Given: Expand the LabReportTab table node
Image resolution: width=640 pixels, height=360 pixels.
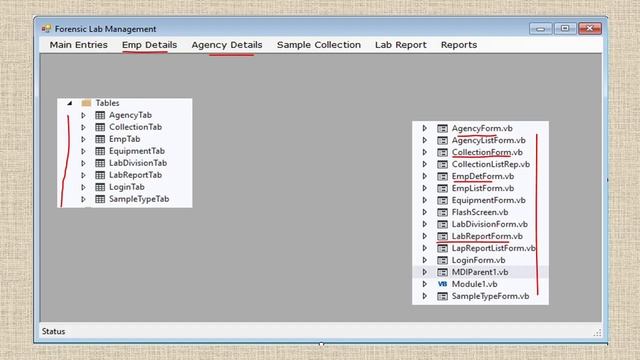Looking at the screenshot, I should 83,175.
